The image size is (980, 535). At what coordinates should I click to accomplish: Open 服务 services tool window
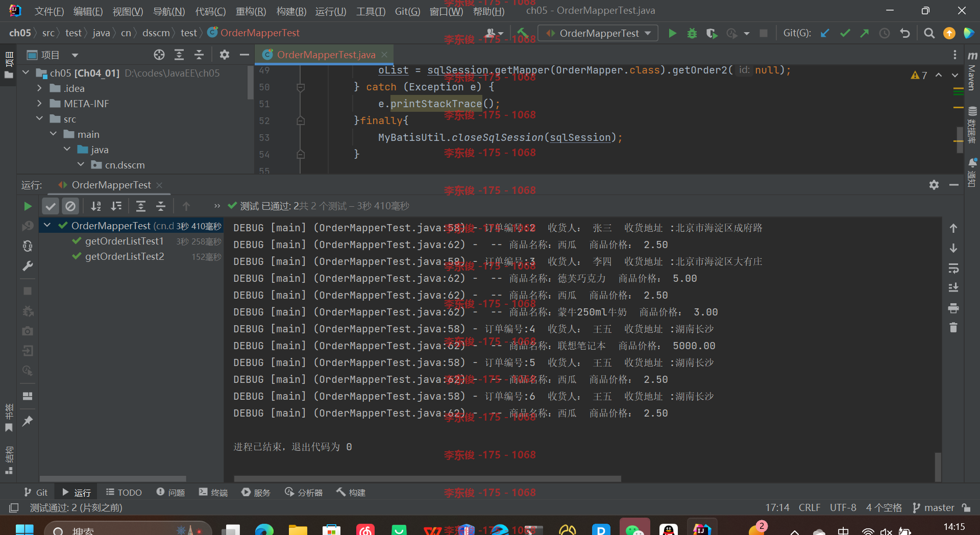[256, 492]
